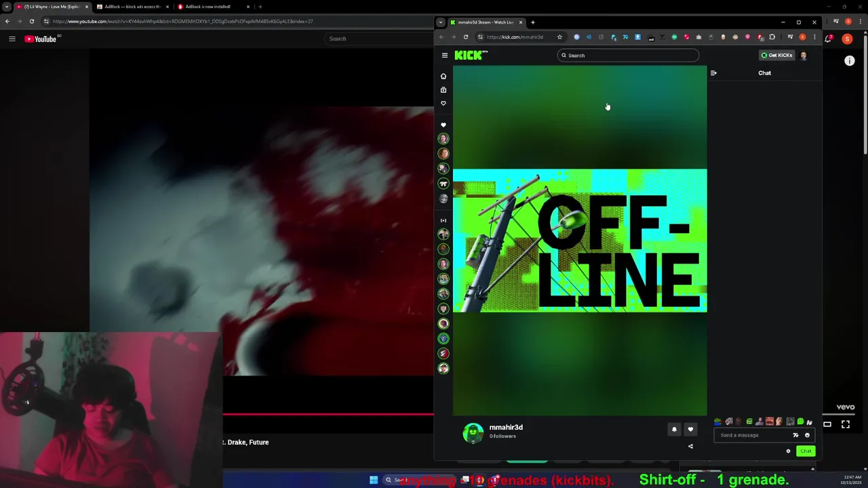868x488 pixels.
Task: Reload the YouTube page
Action: click(32, 21)
